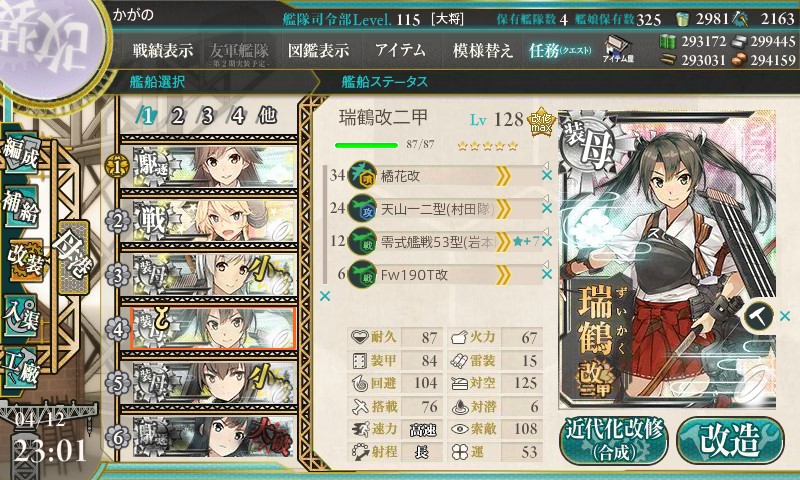Image resolution: width=800 pixels, height=480 pixels.
Task: Open the 任務(クエスト) quest menu
Action: pos(560,50)
